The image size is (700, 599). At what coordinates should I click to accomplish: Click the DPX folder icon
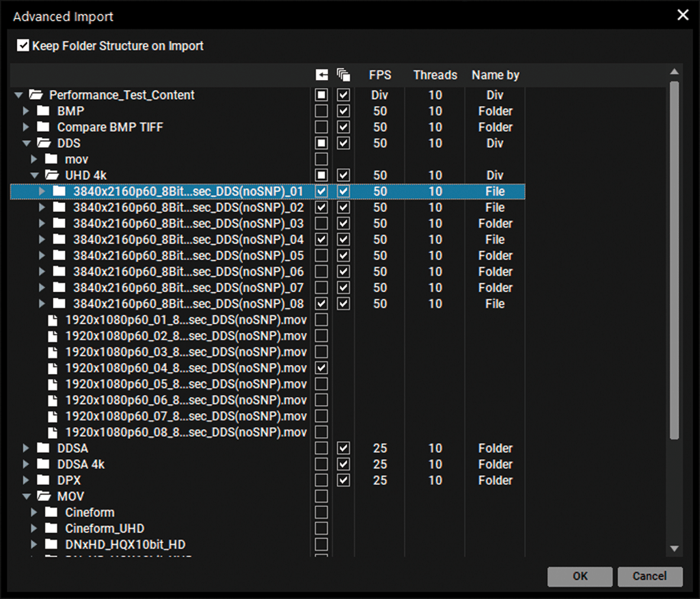pos(44,481)
